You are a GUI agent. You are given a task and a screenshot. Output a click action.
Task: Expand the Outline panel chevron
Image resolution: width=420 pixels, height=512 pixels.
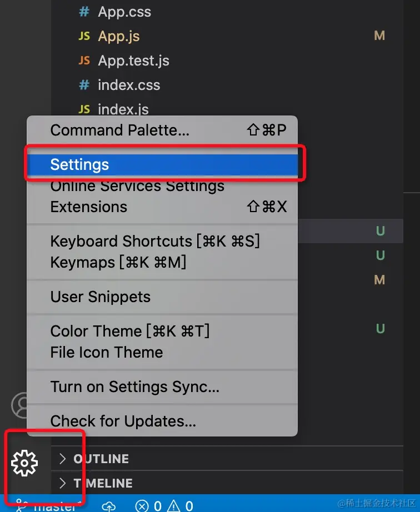[x=62, y=459]
